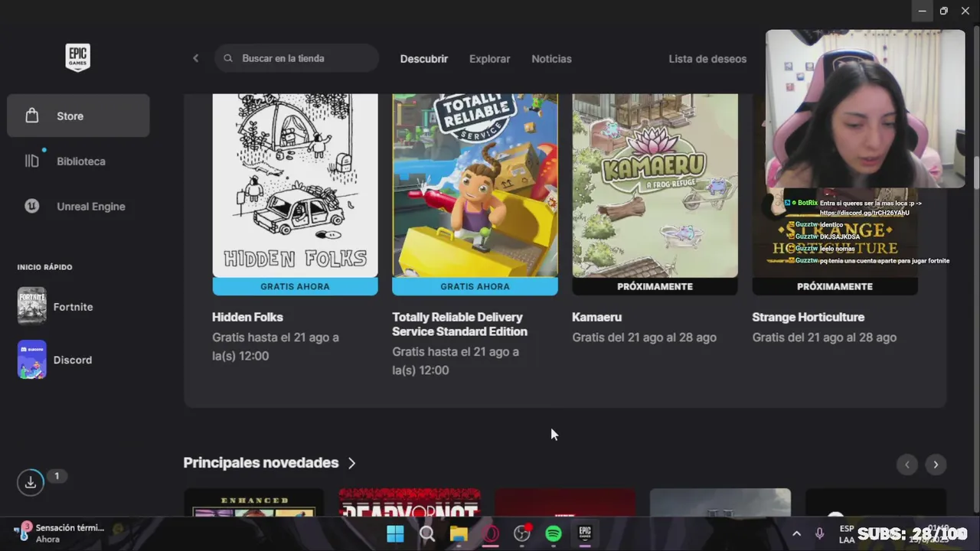980x551 pixels.
Task: Open the Kamaeru game cover
Action: click(x=655, y=185)
